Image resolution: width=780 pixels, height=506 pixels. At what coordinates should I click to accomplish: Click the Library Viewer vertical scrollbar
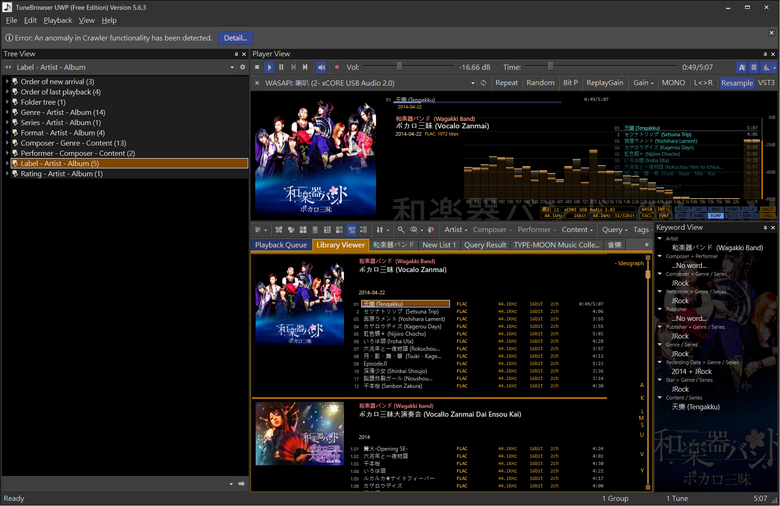coord(648,373)
